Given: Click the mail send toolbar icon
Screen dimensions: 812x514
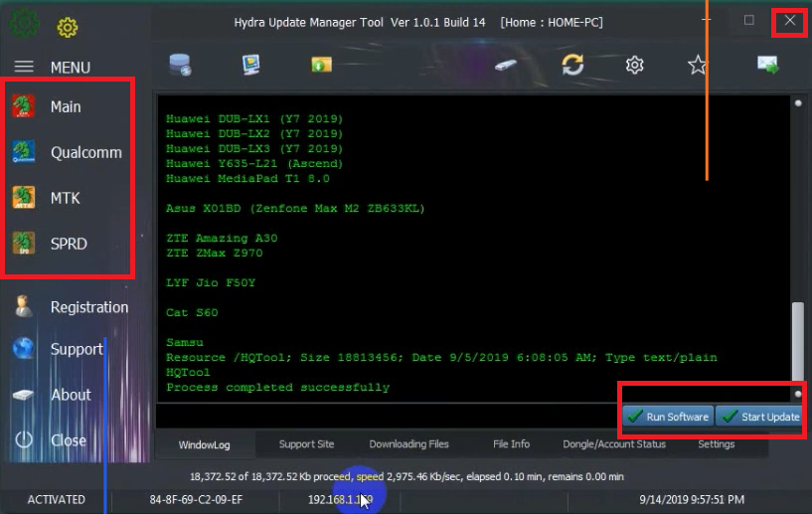Looking at the screenshot, I should click(767, 65).
